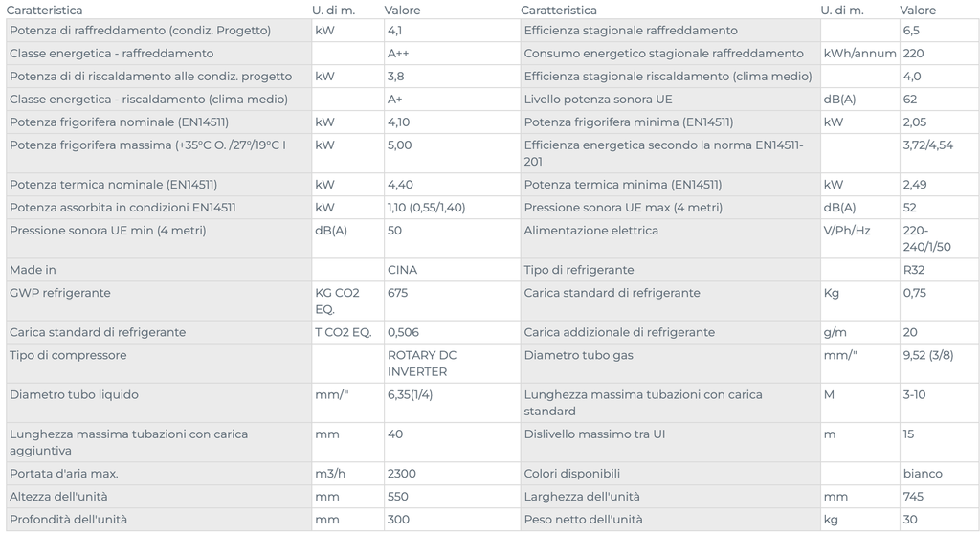980x534 pixels.
Task: Click the Colori disponibili bianco value
Action: click(x=923, y=474)
